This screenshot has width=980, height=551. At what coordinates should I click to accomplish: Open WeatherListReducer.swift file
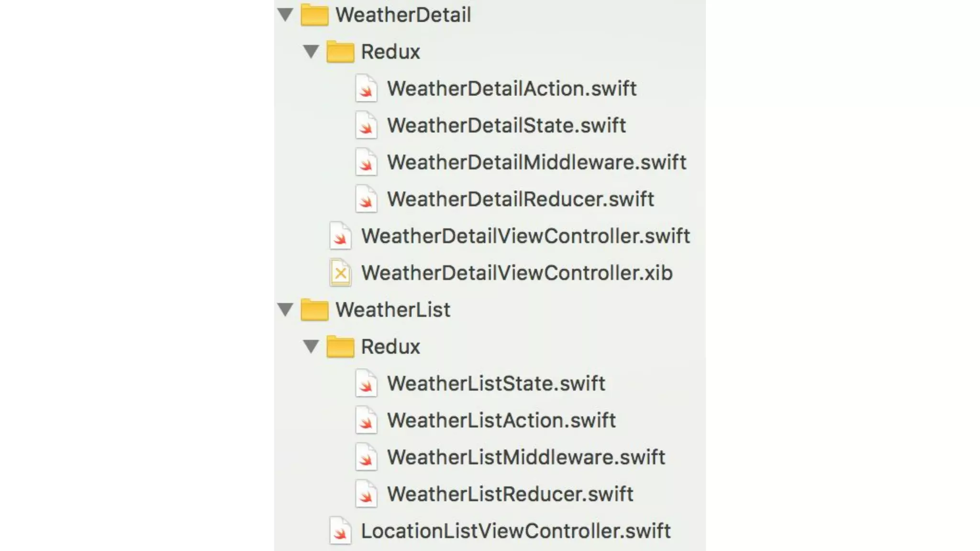(x=510, y=494)
